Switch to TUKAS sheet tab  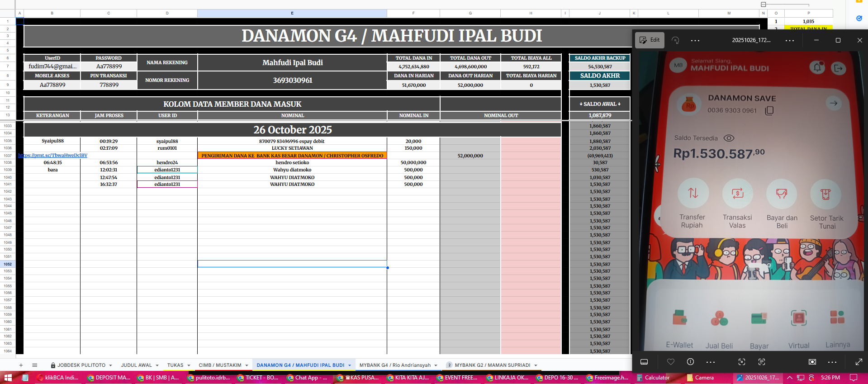coord(175,365)
